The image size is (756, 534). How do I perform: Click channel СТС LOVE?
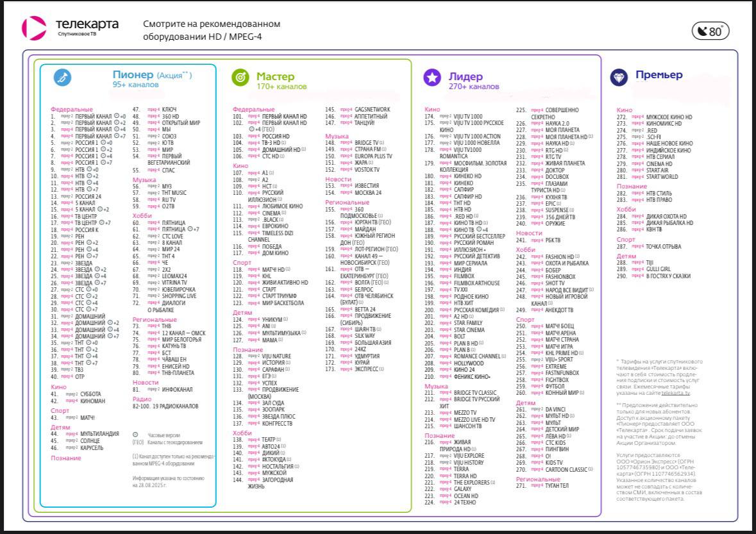(172, 236)
